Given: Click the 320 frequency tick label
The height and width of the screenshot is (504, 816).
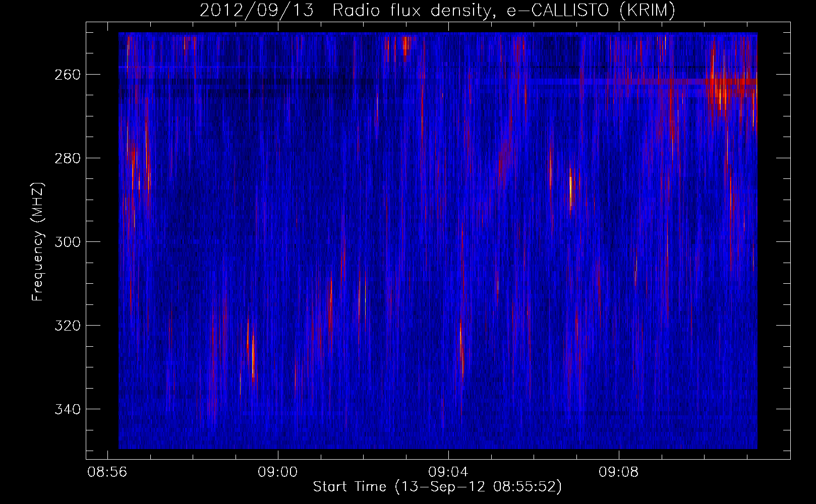Looking at the screenshot, I should pos(68,326).
